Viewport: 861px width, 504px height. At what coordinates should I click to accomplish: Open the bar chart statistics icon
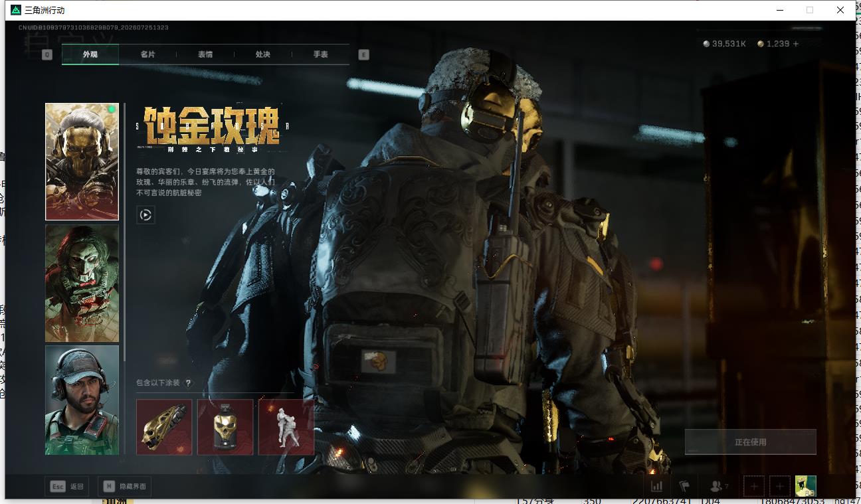[x=657, y=487]
